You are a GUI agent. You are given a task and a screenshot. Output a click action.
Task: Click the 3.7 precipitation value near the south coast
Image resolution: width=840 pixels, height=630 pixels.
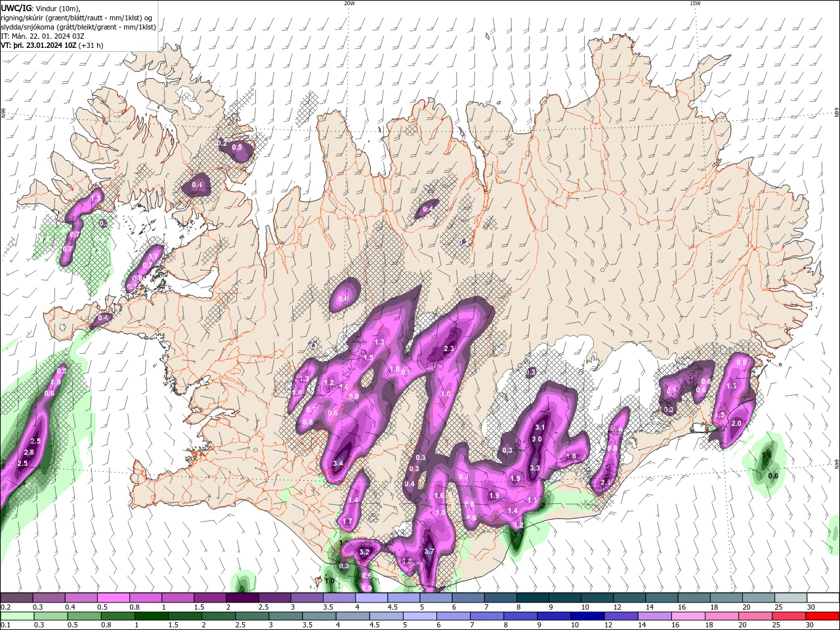pyautogui.click(x=429, y=551)
